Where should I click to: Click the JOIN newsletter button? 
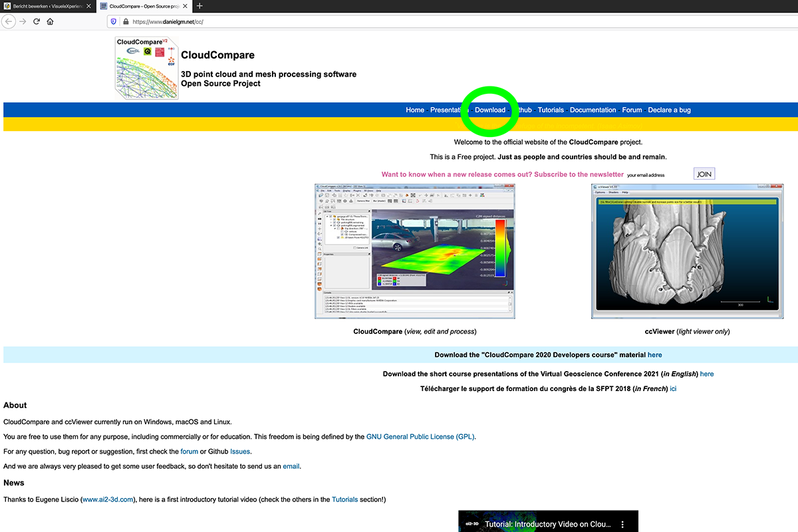tap(704, 174)
